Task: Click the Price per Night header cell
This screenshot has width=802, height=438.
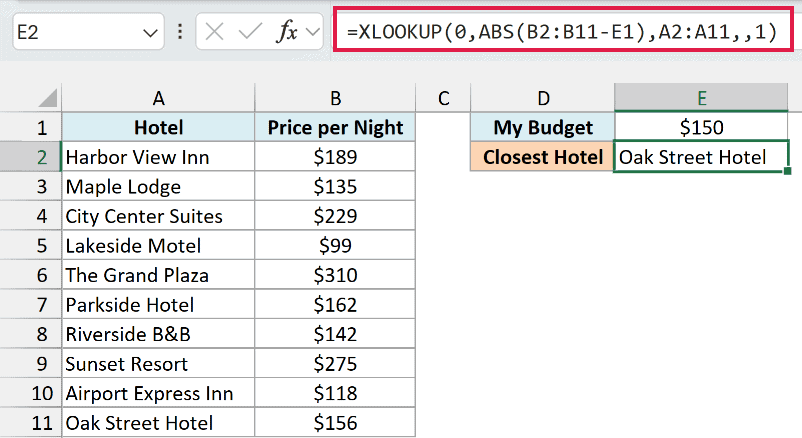Action: coord(335,127)
